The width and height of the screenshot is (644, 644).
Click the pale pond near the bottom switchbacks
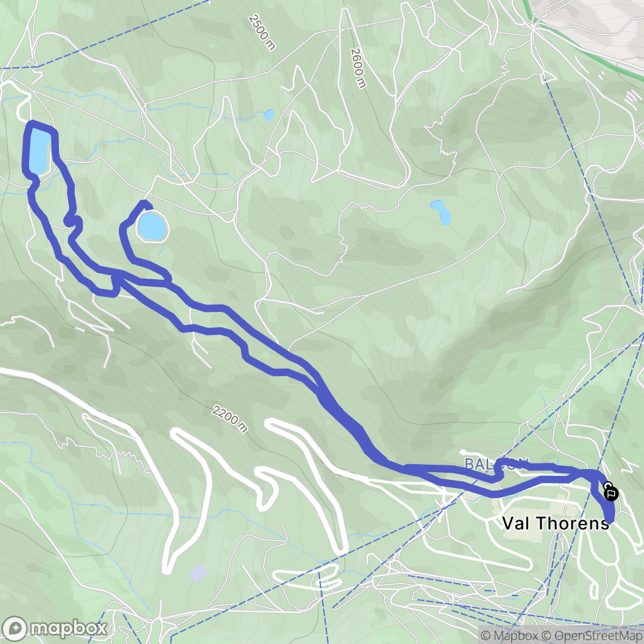pos(199,573)
